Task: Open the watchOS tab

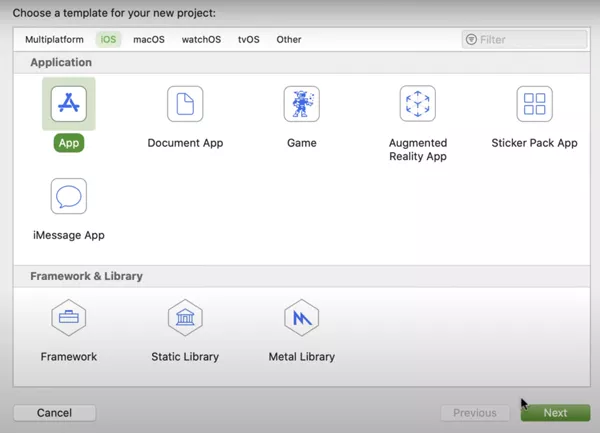Action: pos(201,39)
